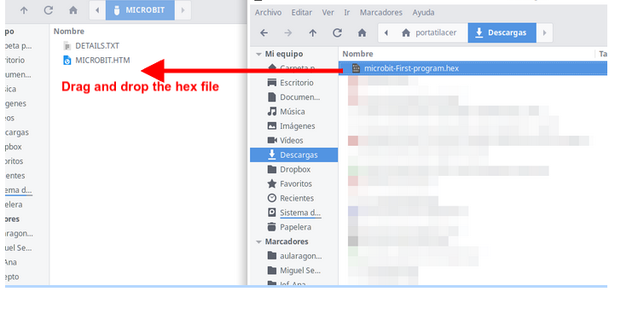Click the Papelera trash icon

(271, 227)
